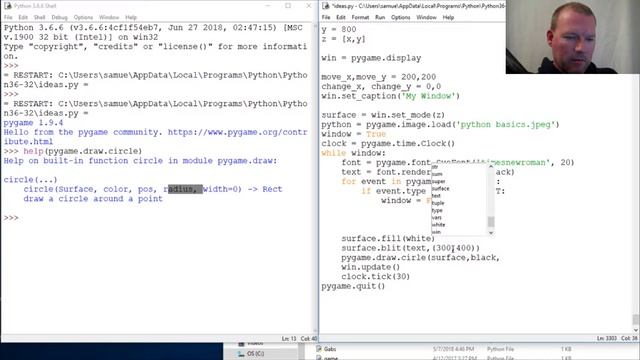Open the File menu in ideas.py editor
The width and height of the screenshot is (640, 360).
[x=326, y=17]
